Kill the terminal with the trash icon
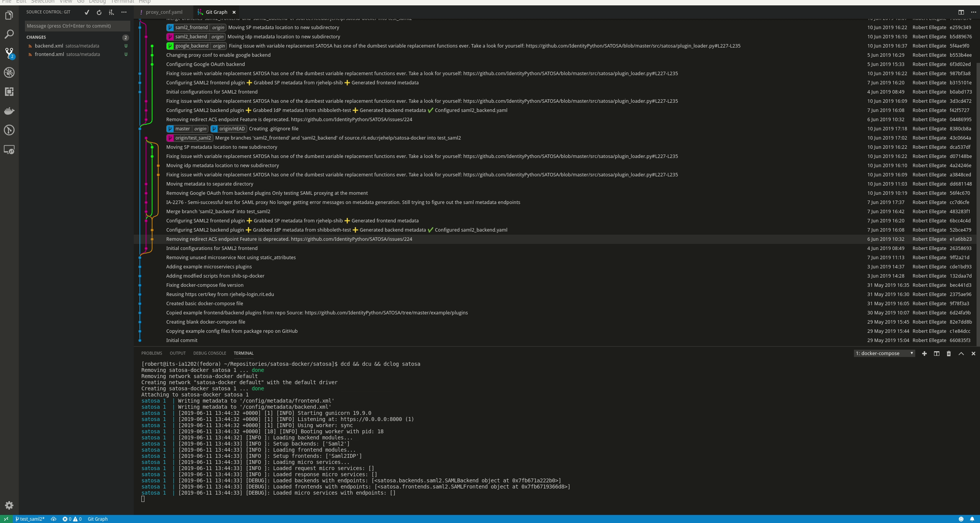This screenshot has width=980, height=523. tap(949, 353)
